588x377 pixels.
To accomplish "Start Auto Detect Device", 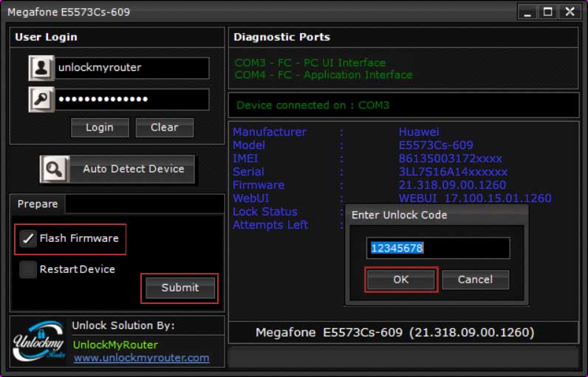I will (117, 169).
